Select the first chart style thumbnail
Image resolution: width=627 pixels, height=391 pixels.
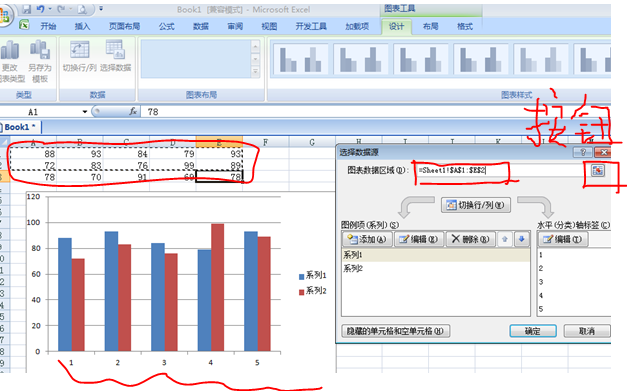(x=300, y=60)
